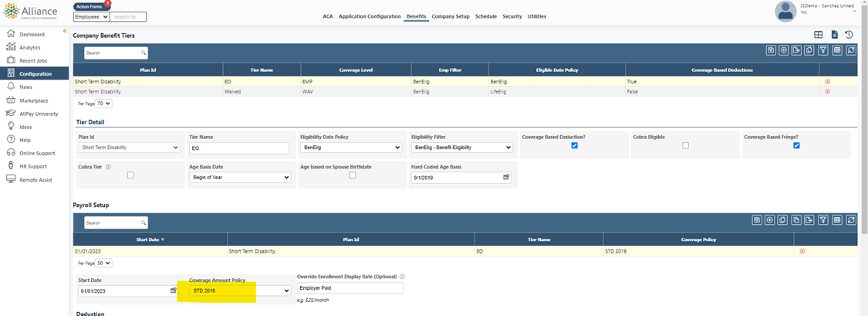
Task: Open the history clock icon at top right
Action: coord(849,34)
